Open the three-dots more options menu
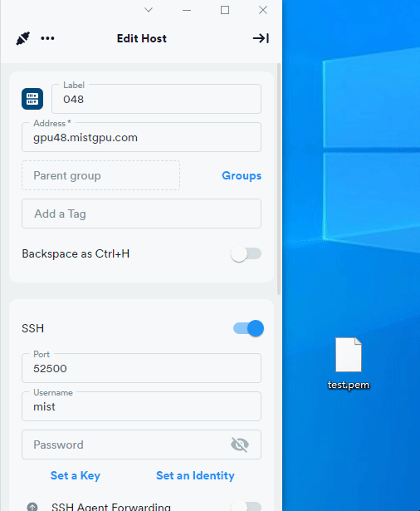 point(47,38)
